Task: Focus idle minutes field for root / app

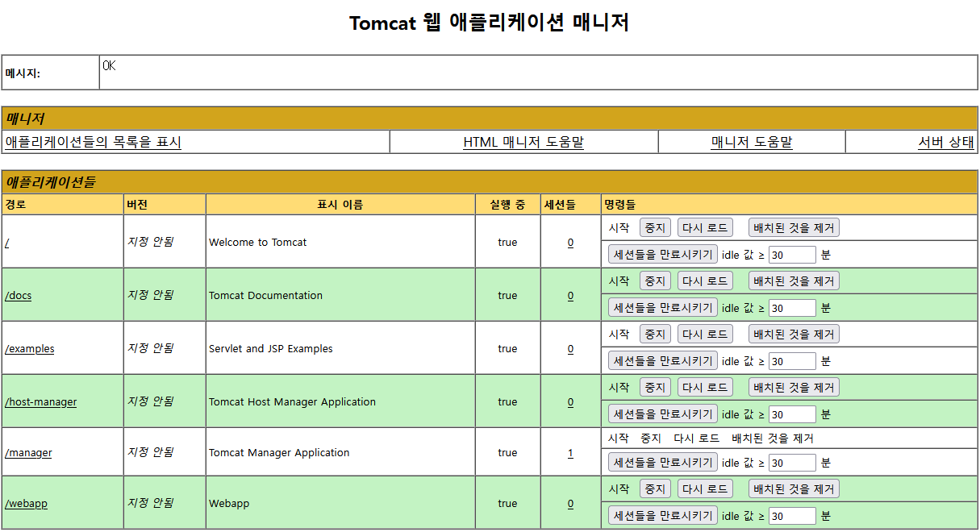Action: [x=792, y=255]
